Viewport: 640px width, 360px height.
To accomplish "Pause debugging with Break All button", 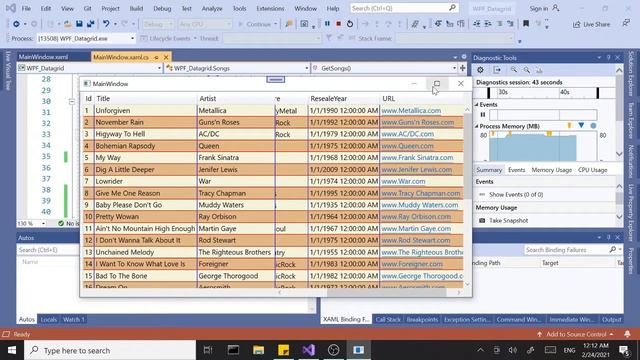I will [327, 24].
